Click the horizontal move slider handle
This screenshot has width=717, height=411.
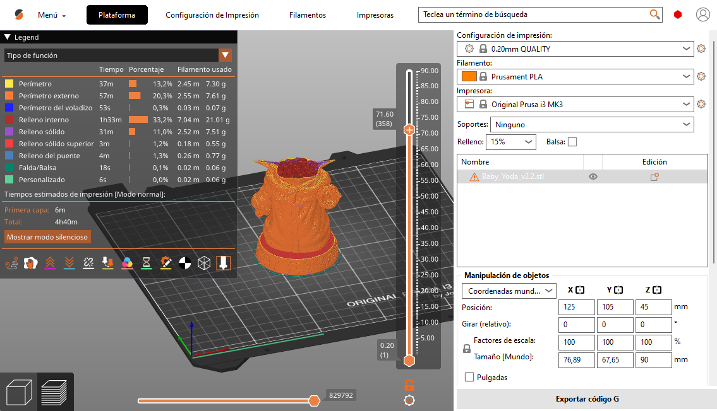pos(314,400)
